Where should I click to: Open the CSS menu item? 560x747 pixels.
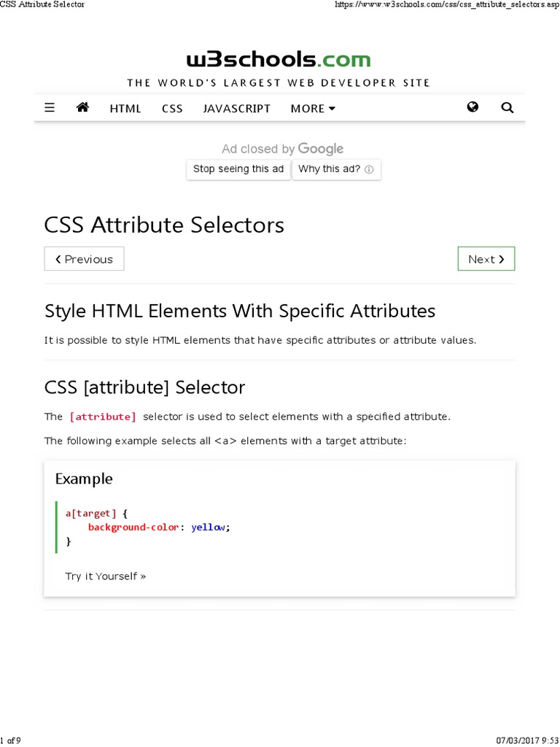coord(172,109)
